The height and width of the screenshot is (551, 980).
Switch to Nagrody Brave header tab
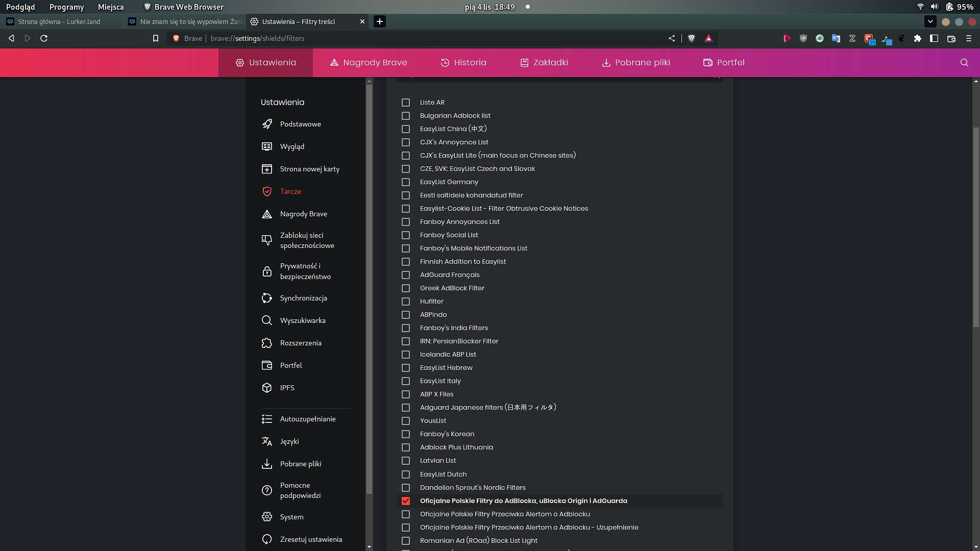point(368,62)
